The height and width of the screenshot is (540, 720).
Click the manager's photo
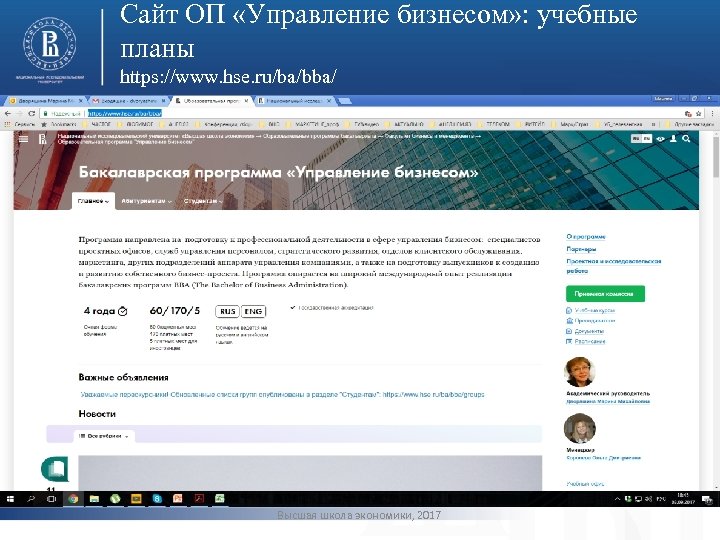[579, 428]
